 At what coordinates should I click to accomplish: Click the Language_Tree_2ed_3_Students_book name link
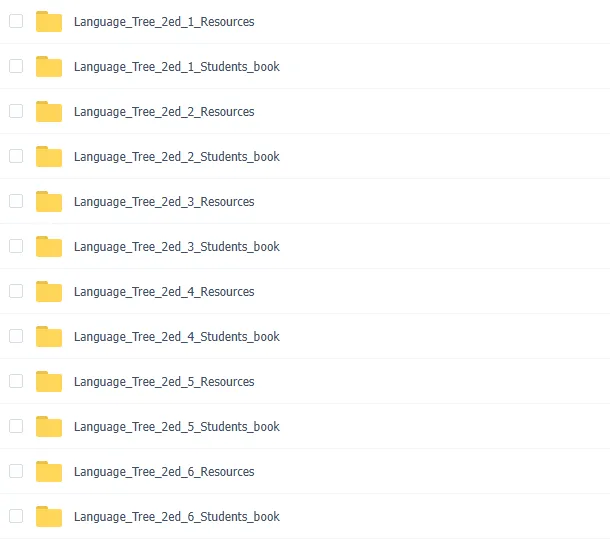coord(177,247)
